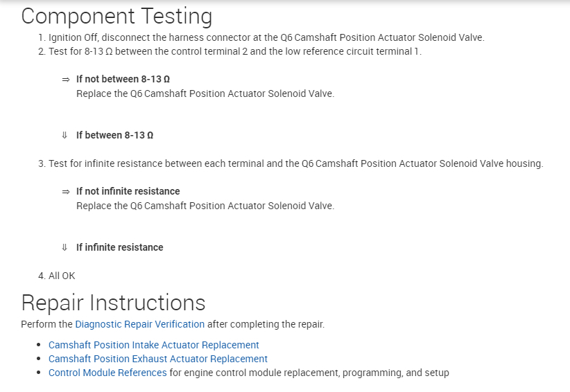570x392 pixels.
Task: Click step 4 "All OK" text
Action: [x=61, y=276]
